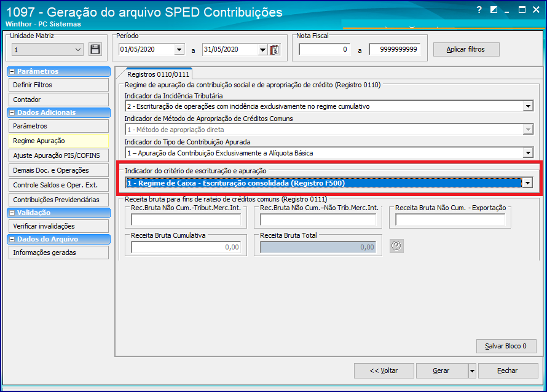This screenshot has height=392, width=547.
Task: Expand Indicador do critério de escrituração dropdown
Action: click(x=527, y=182)
